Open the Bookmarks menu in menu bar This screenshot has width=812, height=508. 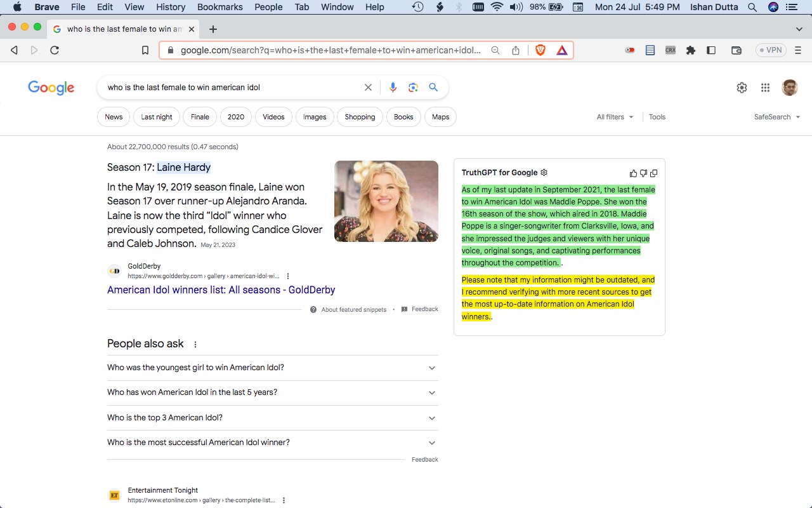[219, 7]
